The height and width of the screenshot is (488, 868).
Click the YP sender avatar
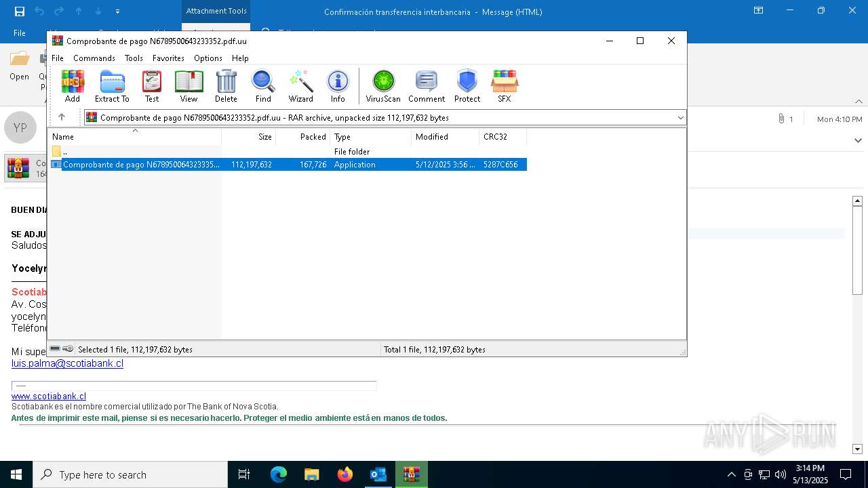pos(20,127)
